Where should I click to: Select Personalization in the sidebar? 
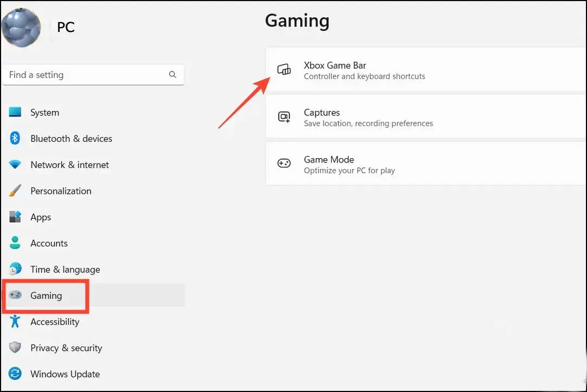click(93, 191)
